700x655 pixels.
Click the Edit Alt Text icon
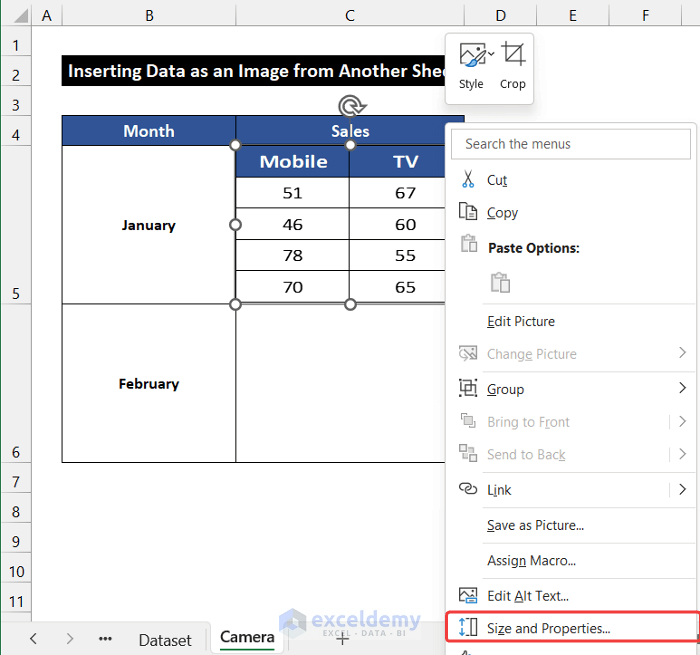tap(468, 595)
